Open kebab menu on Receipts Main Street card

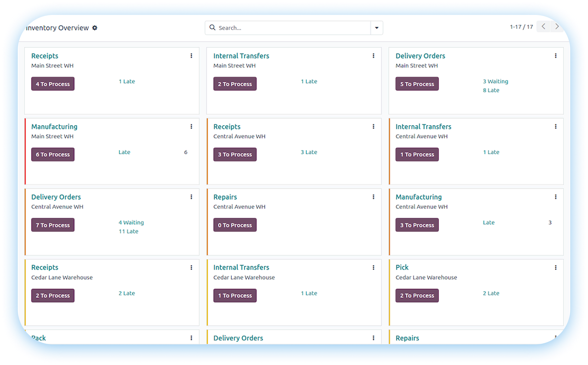[191, 56]
